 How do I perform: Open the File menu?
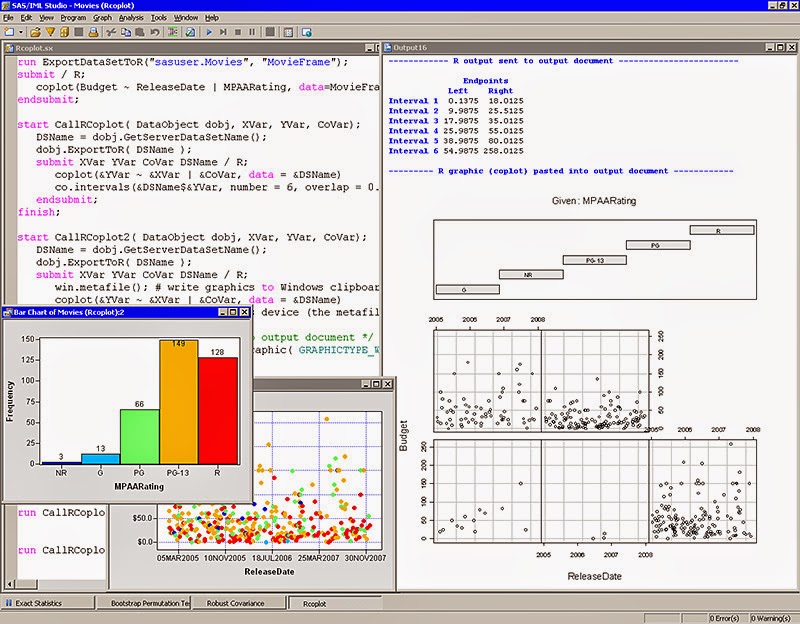pos(8,17)
